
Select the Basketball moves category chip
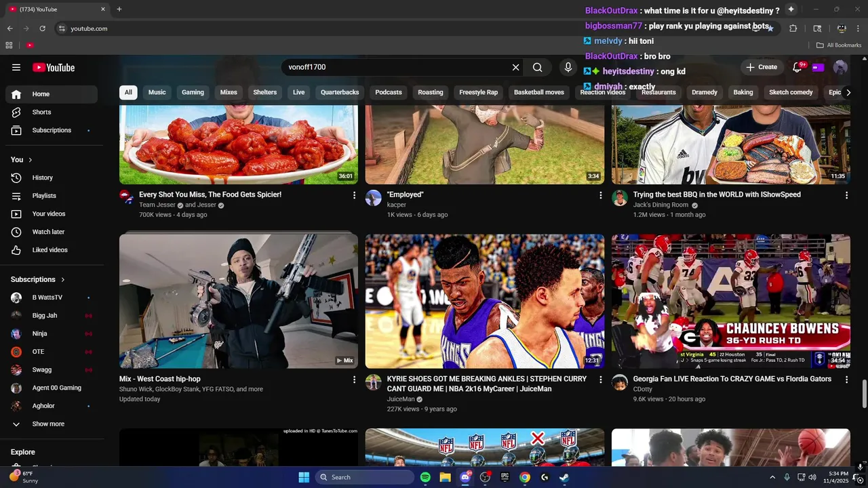(539, 92)
